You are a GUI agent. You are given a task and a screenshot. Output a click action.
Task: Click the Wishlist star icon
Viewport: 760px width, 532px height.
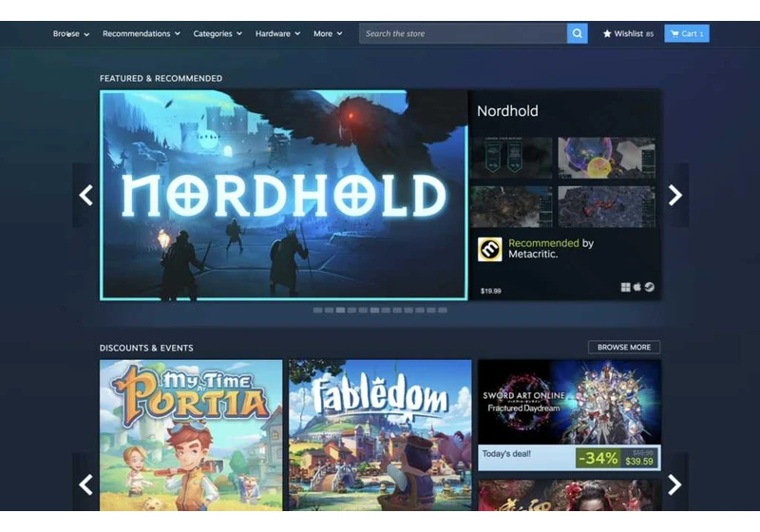(x=607, y=33)
